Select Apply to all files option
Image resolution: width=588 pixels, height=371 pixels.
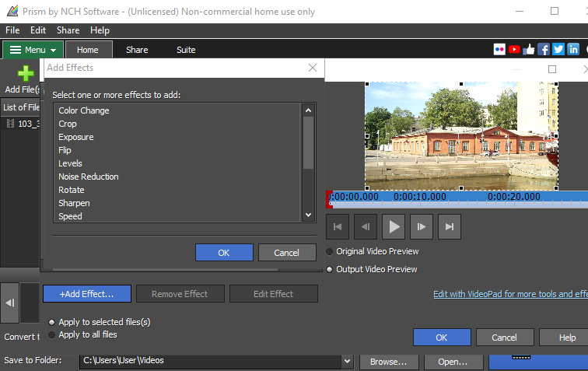pyautogui.click(x=52, y=334)
